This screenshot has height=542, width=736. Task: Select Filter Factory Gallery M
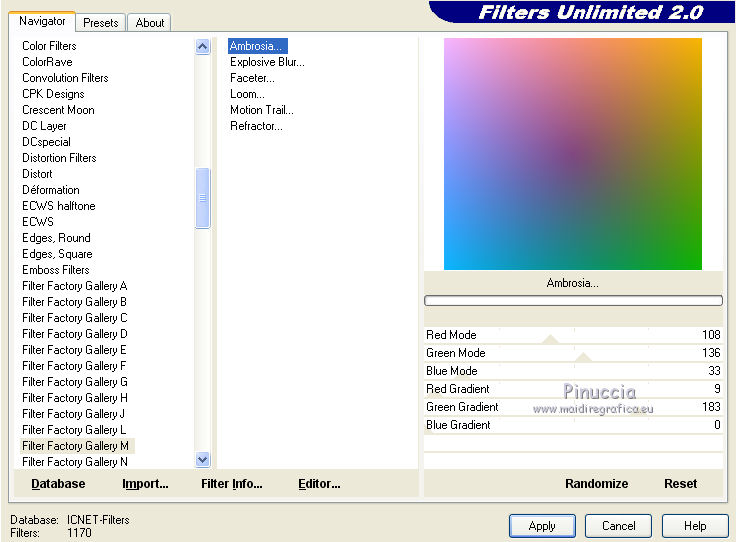click(77, 446)
